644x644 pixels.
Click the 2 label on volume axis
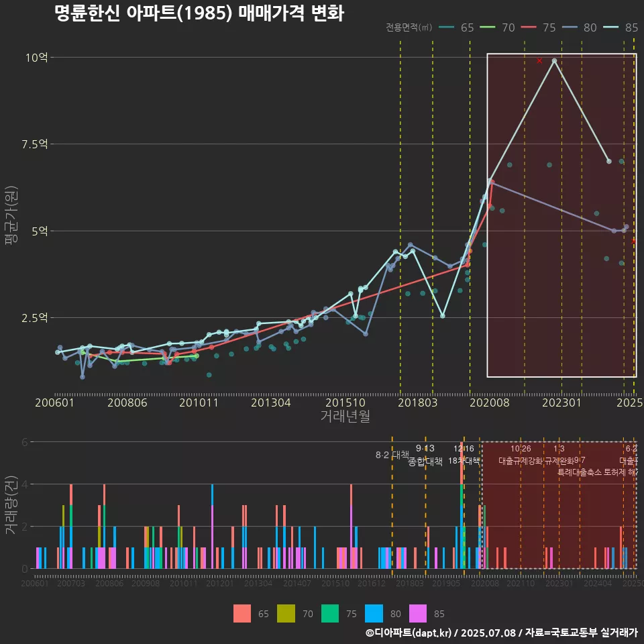pyautogui.click(x=25, y=527)
